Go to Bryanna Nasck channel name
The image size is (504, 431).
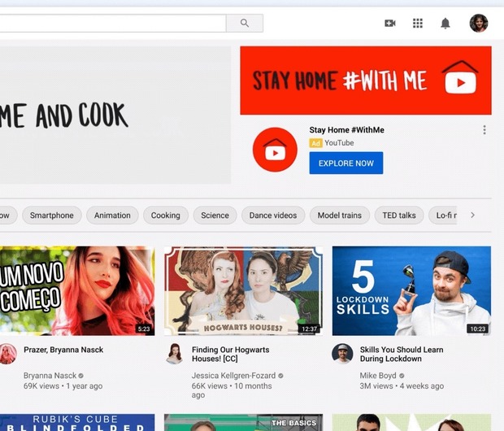tap(50, 376)
